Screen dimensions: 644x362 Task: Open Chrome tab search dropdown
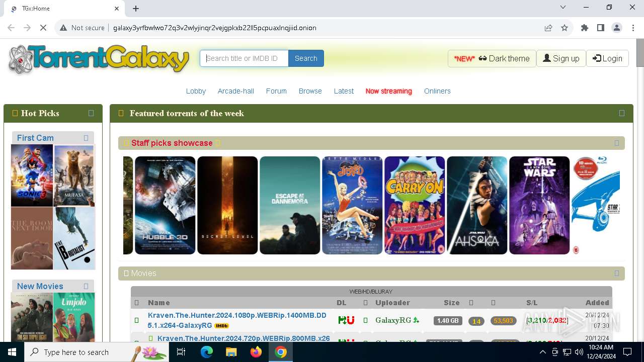563,7
